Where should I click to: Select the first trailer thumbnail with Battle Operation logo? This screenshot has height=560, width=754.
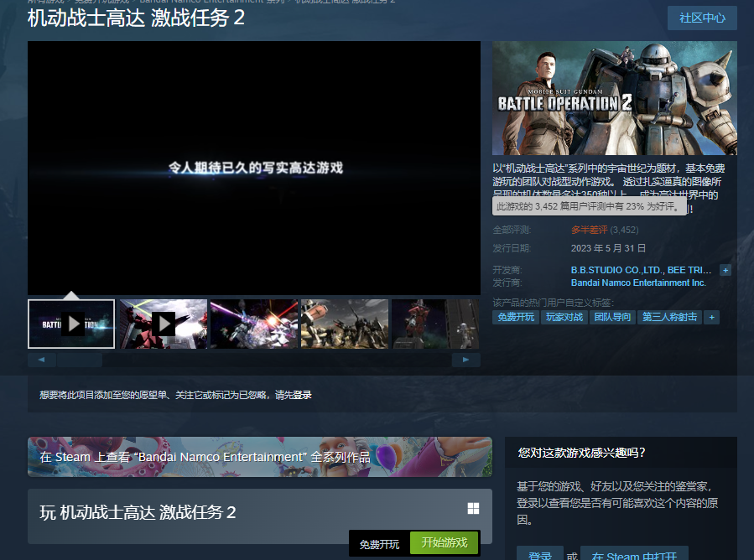coord(71,324)
